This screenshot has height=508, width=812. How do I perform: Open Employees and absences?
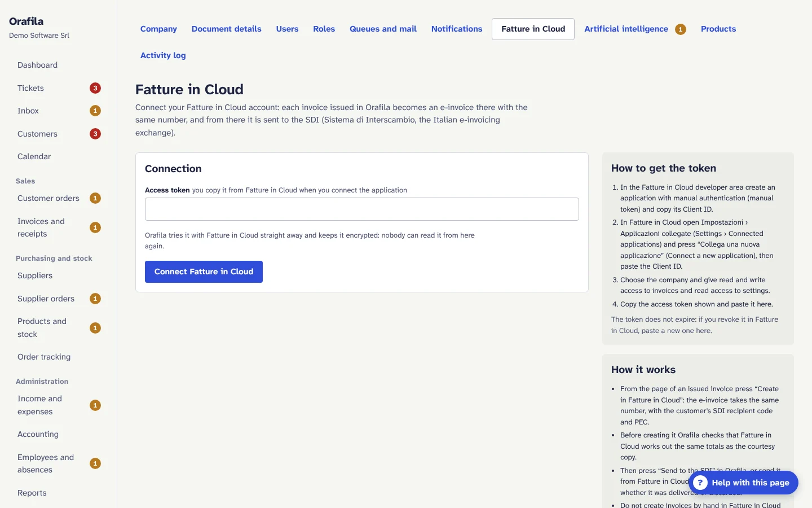click(x=58, y=463)
